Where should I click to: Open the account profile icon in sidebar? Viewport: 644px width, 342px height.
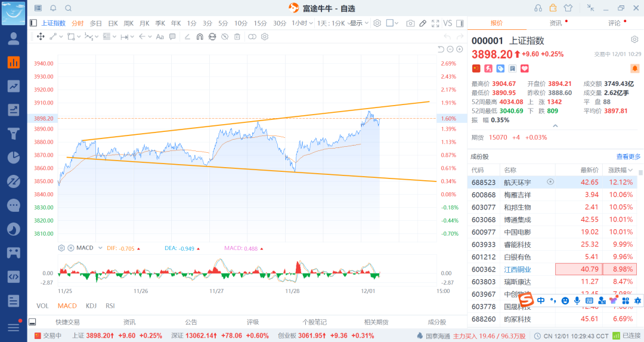pos(14,39)
